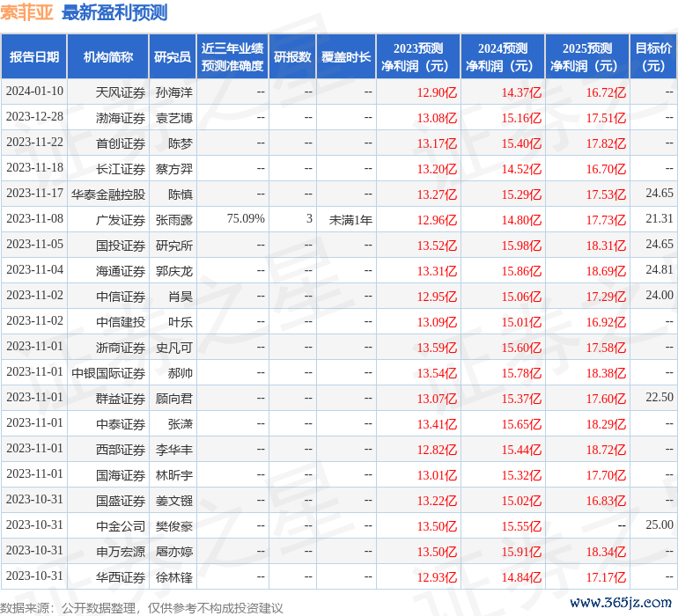Click the 覆盖时长 column header

tap(346, 56)
